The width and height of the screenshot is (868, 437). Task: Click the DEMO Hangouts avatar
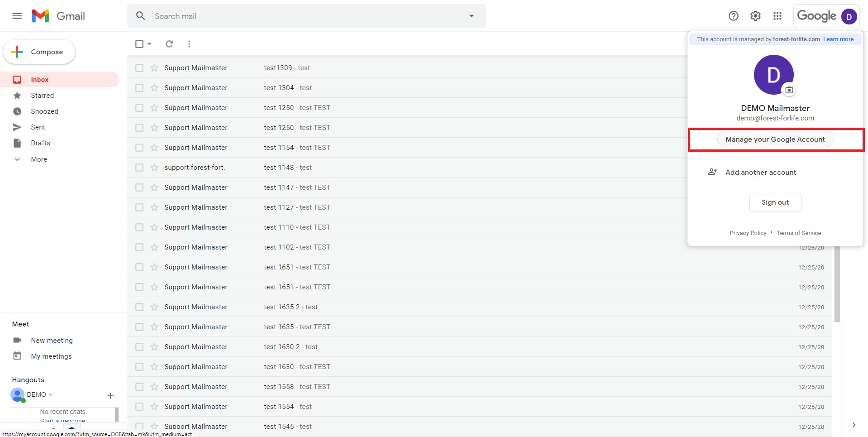pos(18,395)
